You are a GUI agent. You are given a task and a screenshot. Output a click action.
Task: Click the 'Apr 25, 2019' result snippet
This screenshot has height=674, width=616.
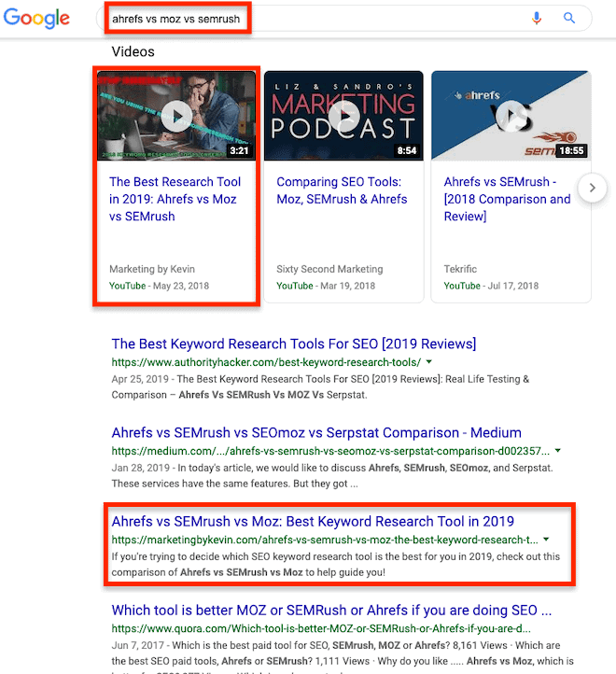321,386
